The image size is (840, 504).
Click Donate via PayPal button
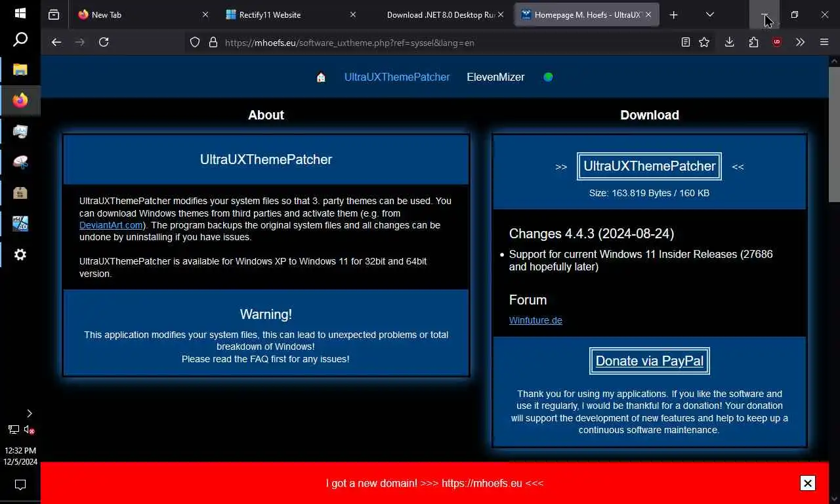pyautogui.click(x=650, y=361)
